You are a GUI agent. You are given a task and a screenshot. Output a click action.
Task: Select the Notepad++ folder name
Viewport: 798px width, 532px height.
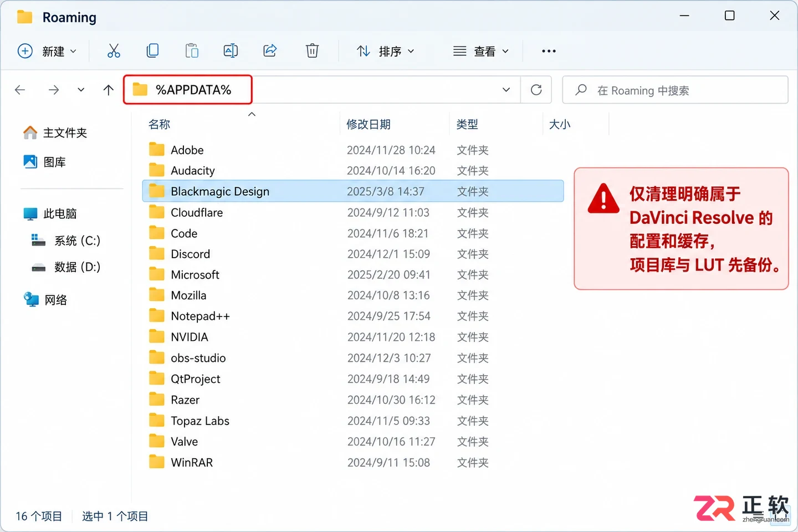coord(200,316)
